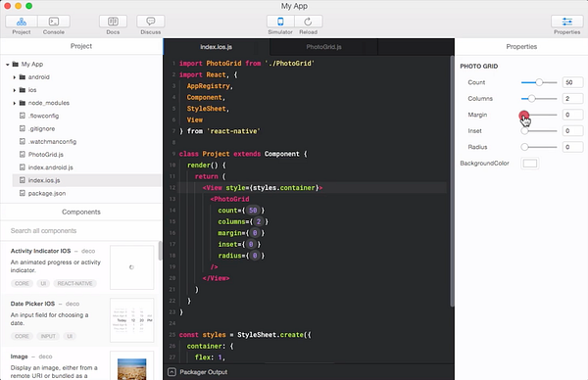
Task: Open the Docs toolbar icon
Action: coord(113,22)
